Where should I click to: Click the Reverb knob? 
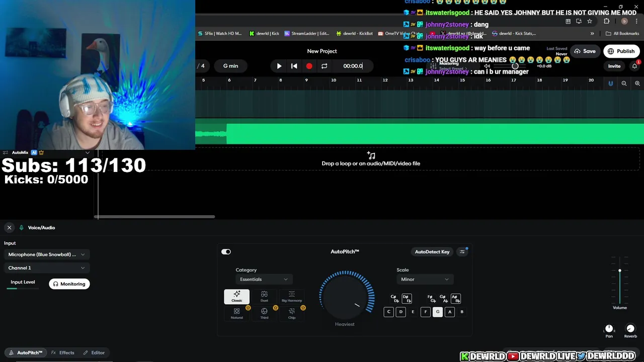pyautogui.click(x=630, y=329)
